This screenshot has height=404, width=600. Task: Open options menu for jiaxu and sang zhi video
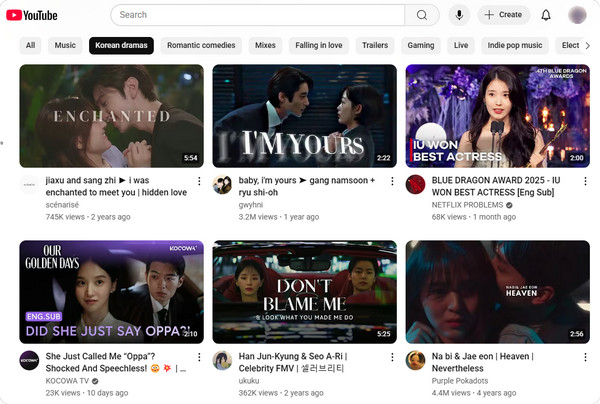pyautogui.click(x=199, y=181)
